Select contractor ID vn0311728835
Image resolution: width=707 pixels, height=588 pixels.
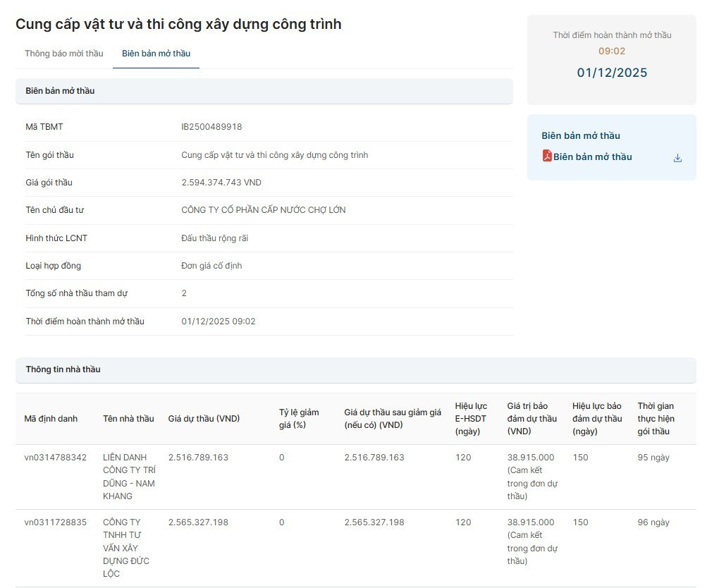[x=53, y=522]
